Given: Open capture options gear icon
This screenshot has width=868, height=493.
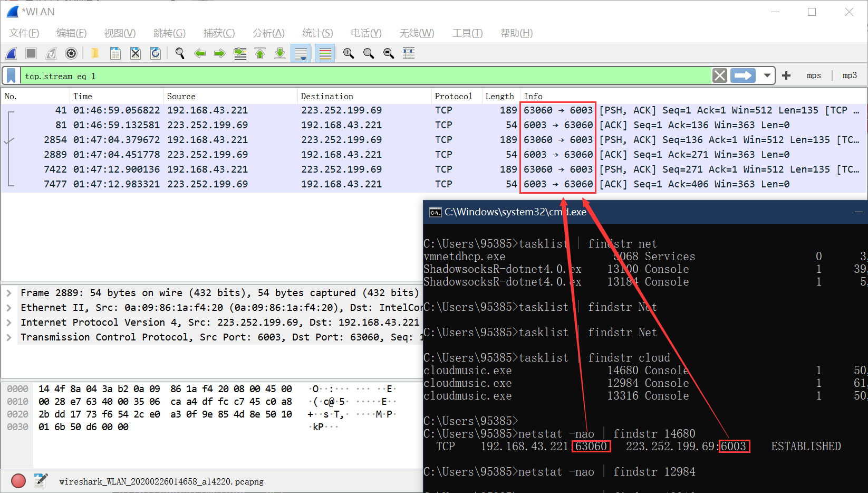Looking at the screenshot, I should click(71, 53).
